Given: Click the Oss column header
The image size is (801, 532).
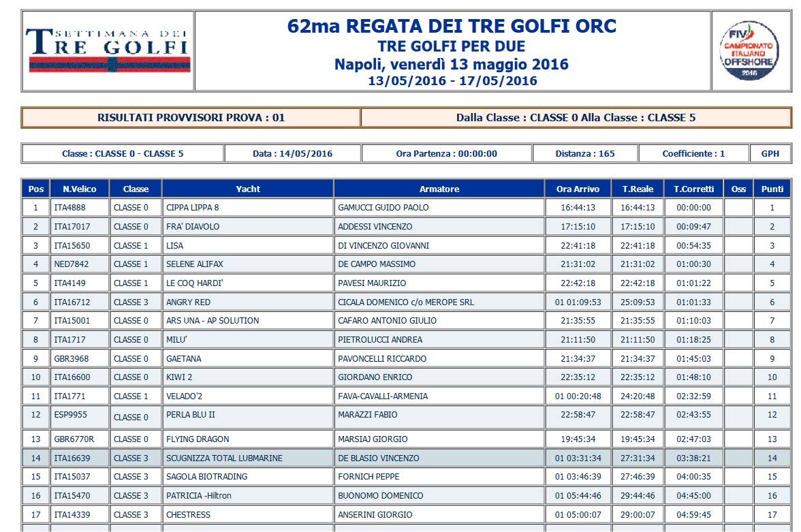Looking at the screenshot, I should click(738, 189).
